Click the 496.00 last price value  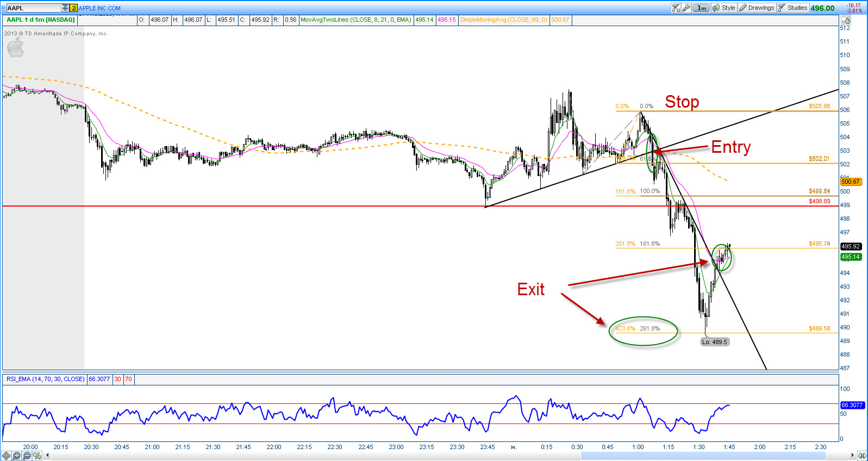tap(822, 8)
